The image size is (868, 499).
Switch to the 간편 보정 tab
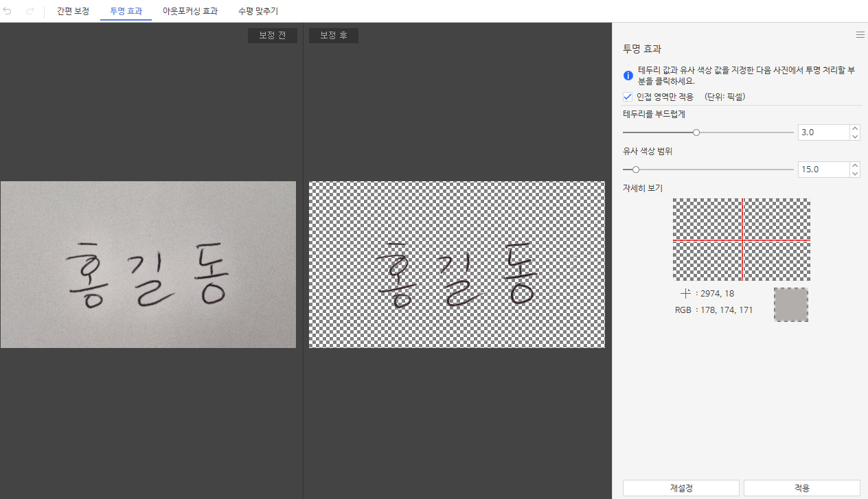tap(73, 12)
